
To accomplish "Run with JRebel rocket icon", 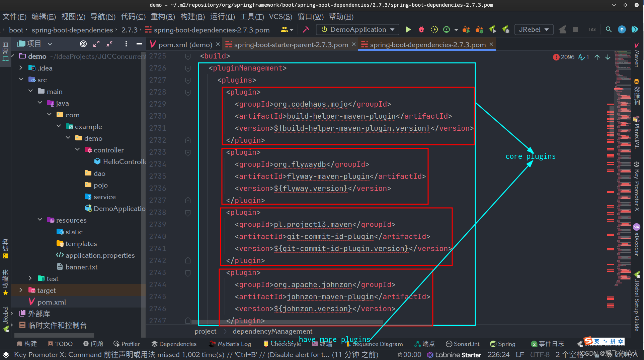I will click(x=492, y=30).
